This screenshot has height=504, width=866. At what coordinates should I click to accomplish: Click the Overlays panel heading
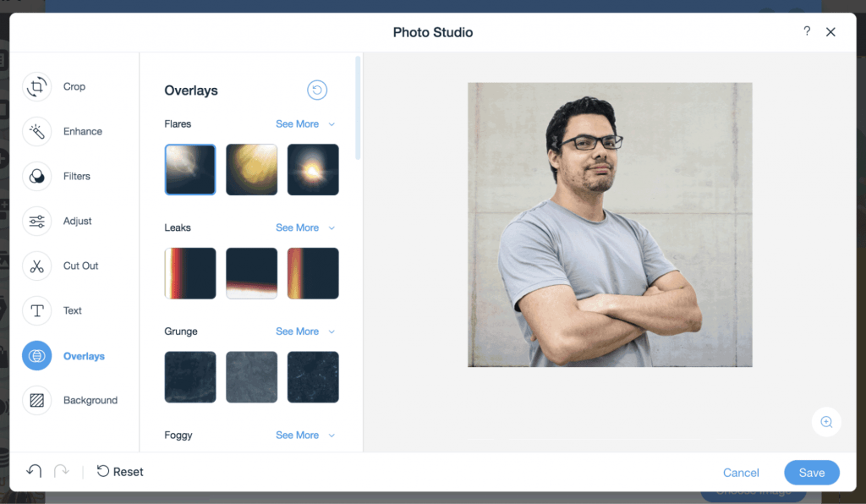191,90
